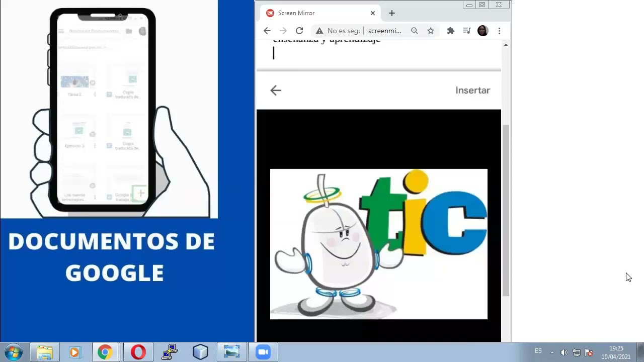Open the Chrome three-dot menu
Screen dimensions: 644x362
click(499, 31)
